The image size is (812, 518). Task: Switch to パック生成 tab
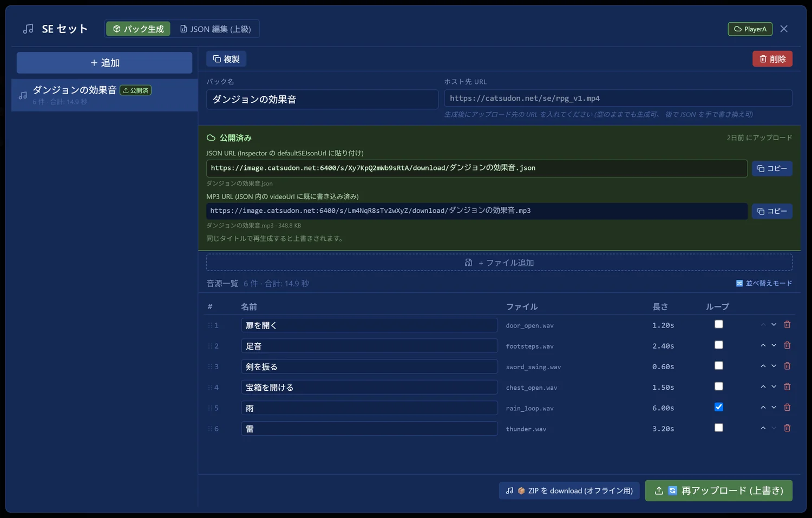[138, 29]
